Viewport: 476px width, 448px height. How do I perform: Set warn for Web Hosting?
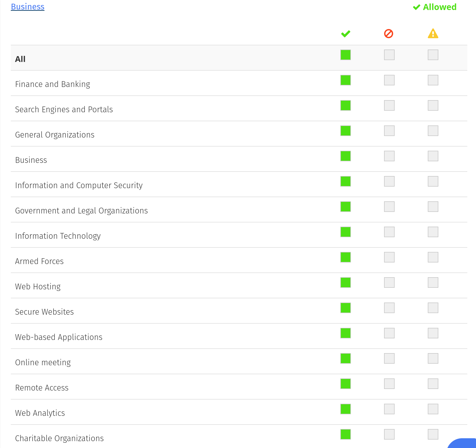click(433, 283)
